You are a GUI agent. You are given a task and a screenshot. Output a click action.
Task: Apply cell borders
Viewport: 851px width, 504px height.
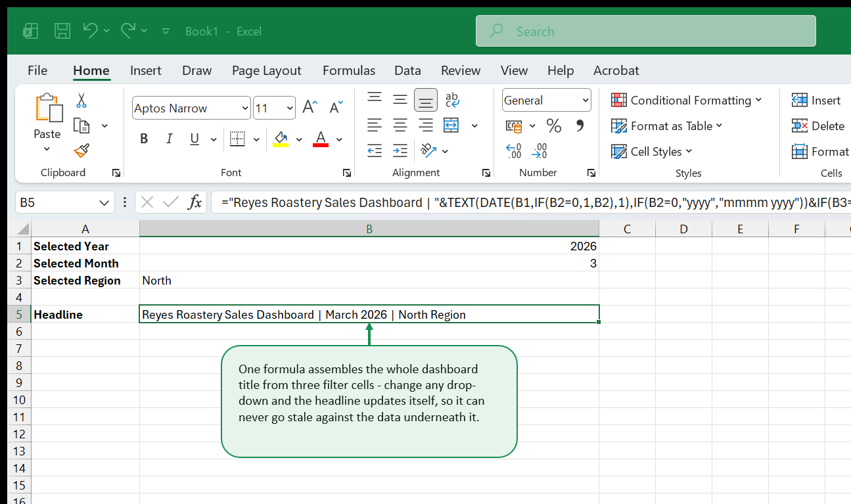pyautogui.click(x=237, y=139)
